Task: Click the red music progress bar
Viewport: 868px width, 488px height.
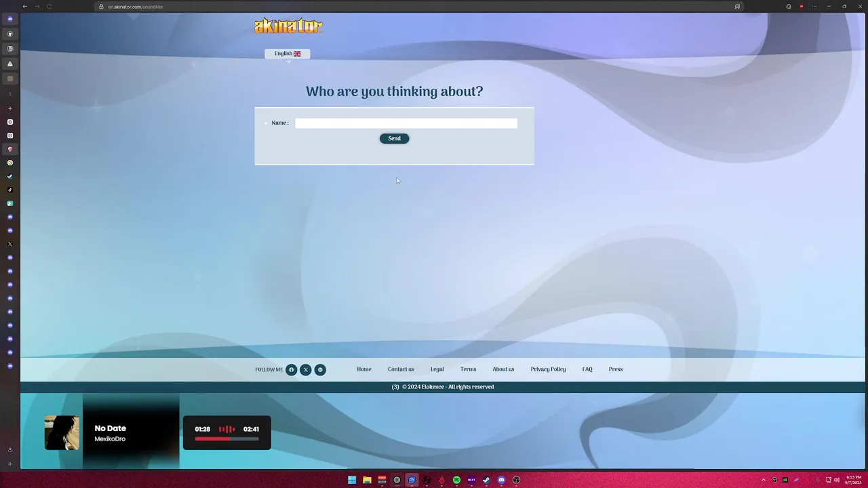Action: click(226, 439)
